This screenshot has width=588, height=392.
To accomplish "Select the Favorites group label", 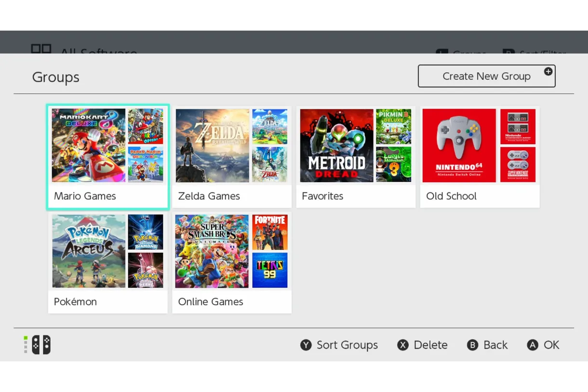I will point(322,196).
